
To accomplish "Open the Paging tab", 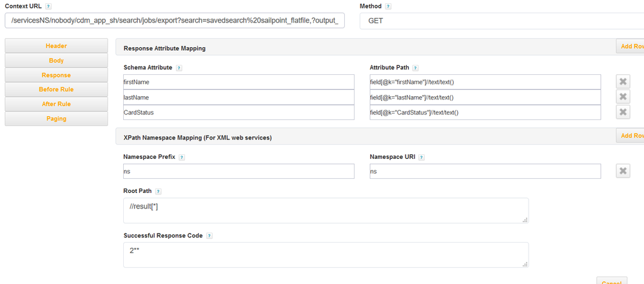I will (56, 119).
